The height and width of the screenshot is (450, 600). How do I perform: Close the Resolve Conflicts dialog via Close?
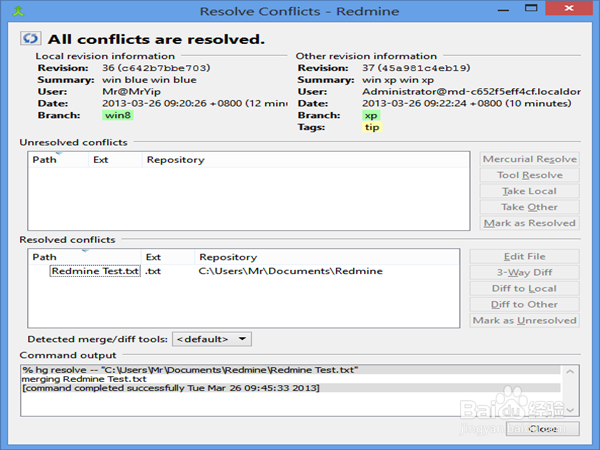(x=543, y=429)
